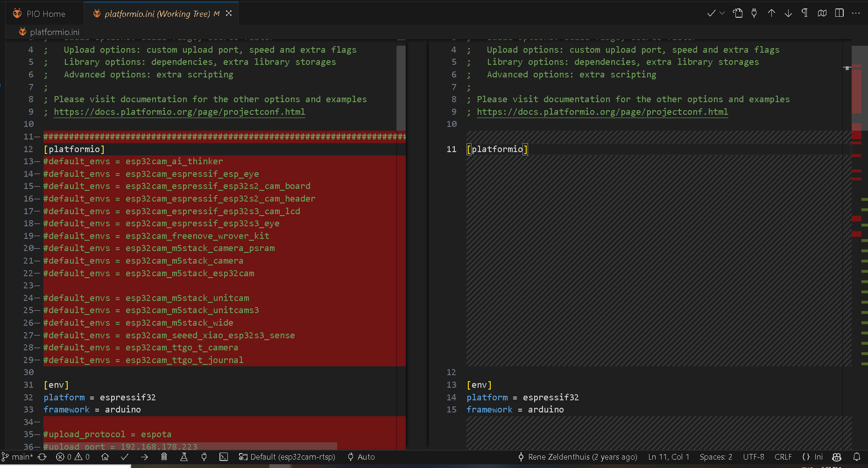The image size is (868, 468).
Task: Set upload port Auto
Action: [x=361, y=457]
